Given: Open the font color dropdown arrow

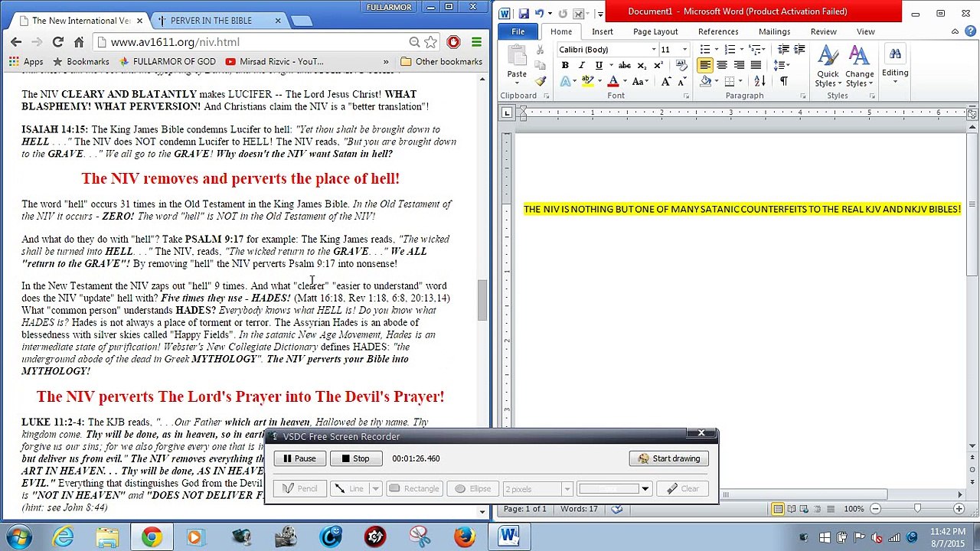Looking at the screenshot, I should [625, 81].
